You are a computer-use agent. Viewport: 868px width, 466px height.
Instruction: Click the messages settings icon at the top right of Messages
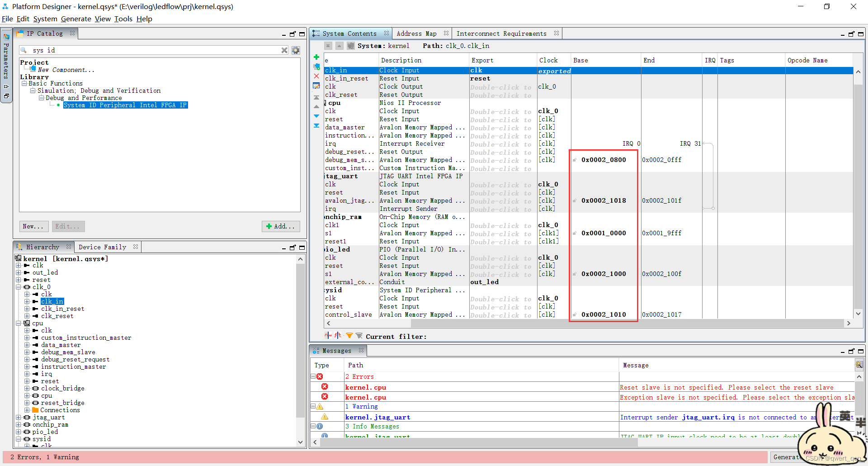coord(859,364)
